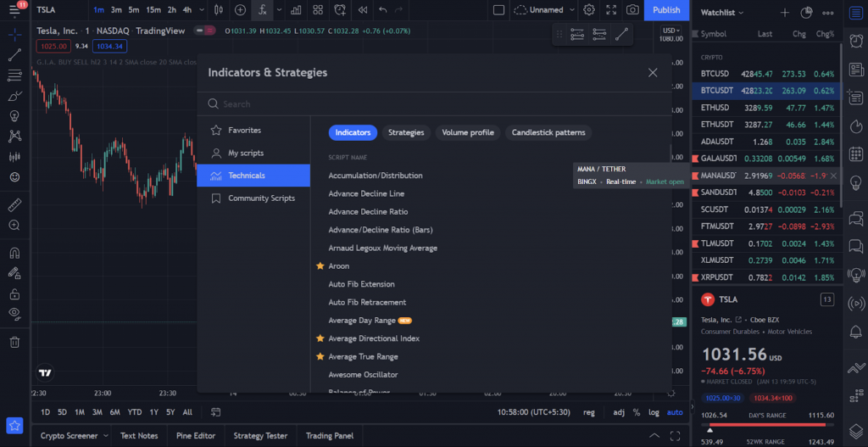Add Accumulation/Distribution indicator
The image size is (868, 447).
376,176
